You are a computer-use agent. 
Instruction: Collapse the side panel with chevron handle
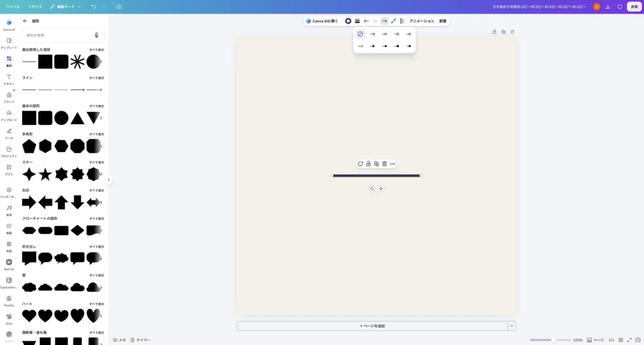(x=108, y=180)
